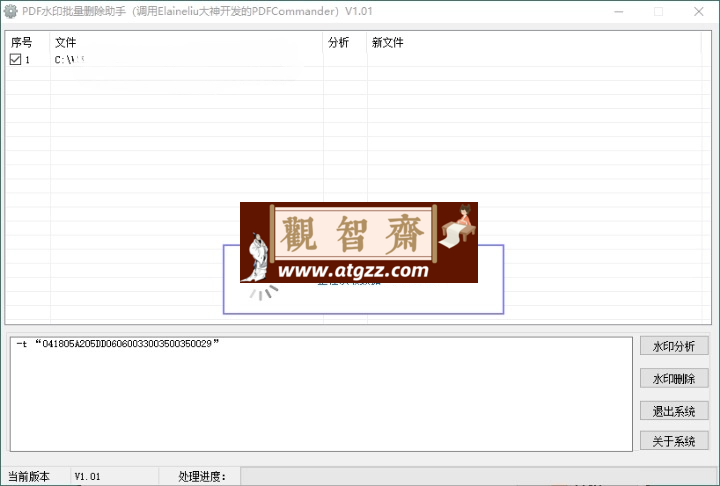Viewport: 720px width, 486px height.
Task: Click the 当前版本 status label
Action: tap(29, 476)
